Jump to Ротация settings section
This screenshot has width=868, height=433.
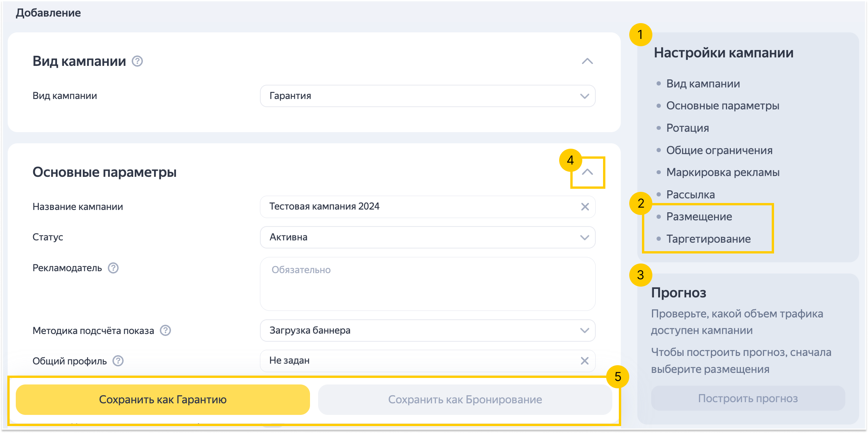pos(687,128)
